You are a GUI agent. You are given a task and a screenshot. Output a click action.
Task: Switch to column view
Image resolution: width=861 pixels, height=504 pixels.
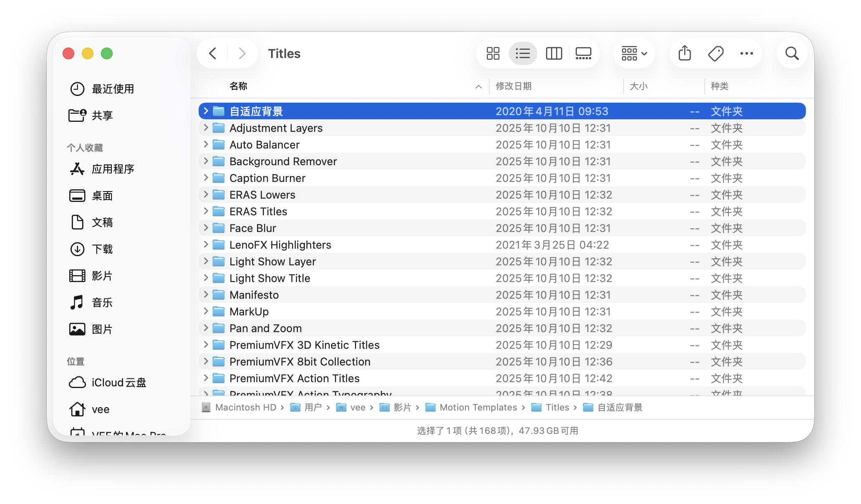[554, 53]
